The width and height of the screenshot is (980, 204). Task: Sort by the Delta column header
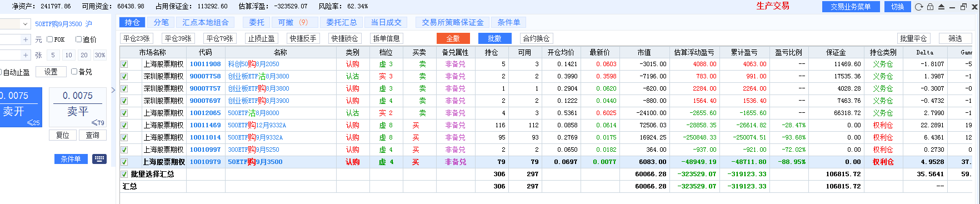925,52
